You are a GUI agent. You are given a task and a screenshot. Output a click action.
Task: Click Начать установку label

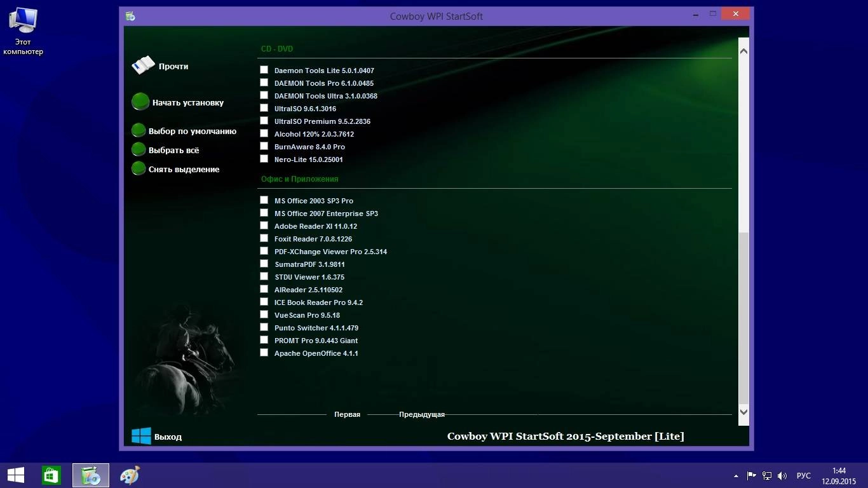click(x=188, y=102)
